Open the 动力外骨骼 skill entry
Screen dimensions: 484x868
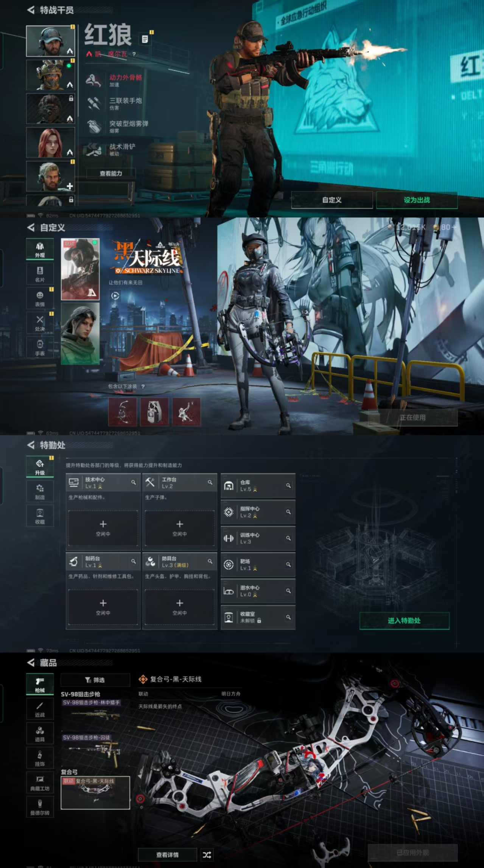point(114,81)
